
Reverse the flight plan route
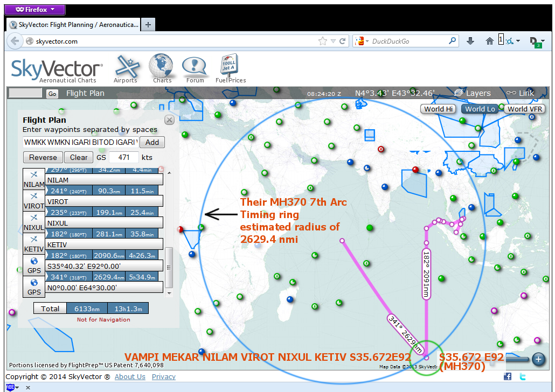pyautogui.click(x=43, y=157)
